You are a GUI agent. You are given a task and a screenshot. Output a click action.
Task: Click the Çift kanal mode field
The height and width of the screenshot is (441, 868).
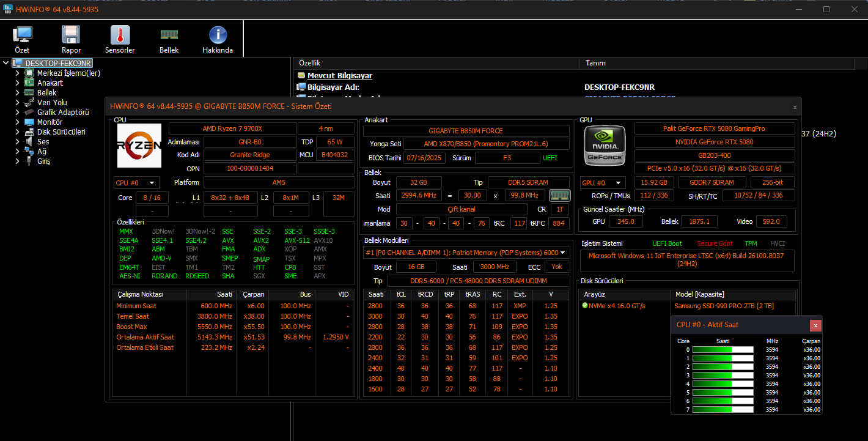point(462,209)
